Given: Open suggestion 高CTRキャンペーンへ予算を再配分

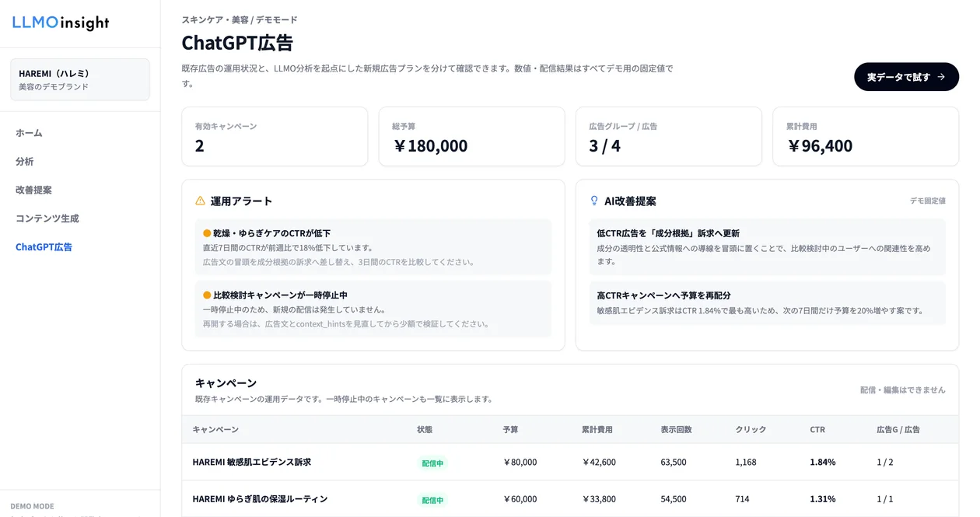Looking at the screenshot, I should [x=768, y=302].
